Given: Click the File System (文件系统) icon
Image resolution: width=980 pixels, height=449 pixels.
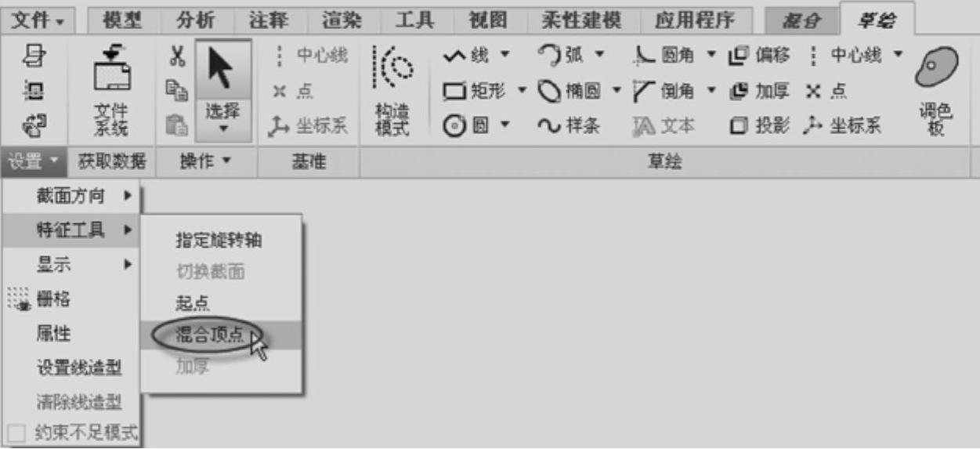Looking at the screenshot, I should click(111, 90).
